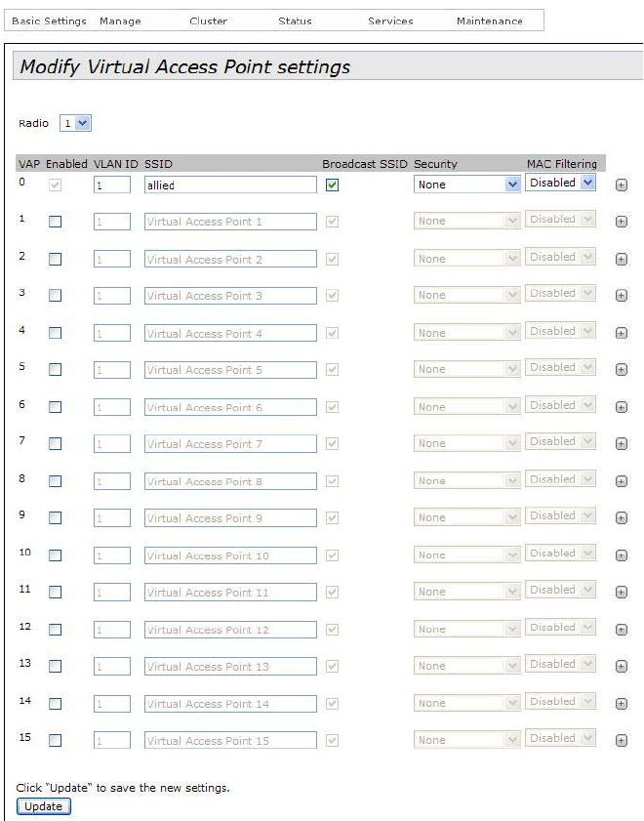Click the allied SSID text field
Screen dimensions: 644x821
click(x=230, y=185)
